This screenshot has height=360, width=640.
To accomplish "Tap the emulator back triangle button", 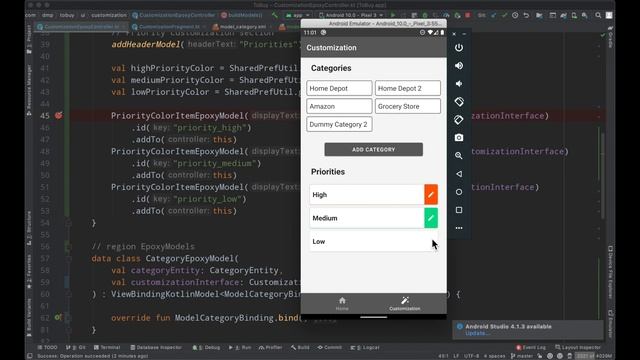I will [459, 174].
